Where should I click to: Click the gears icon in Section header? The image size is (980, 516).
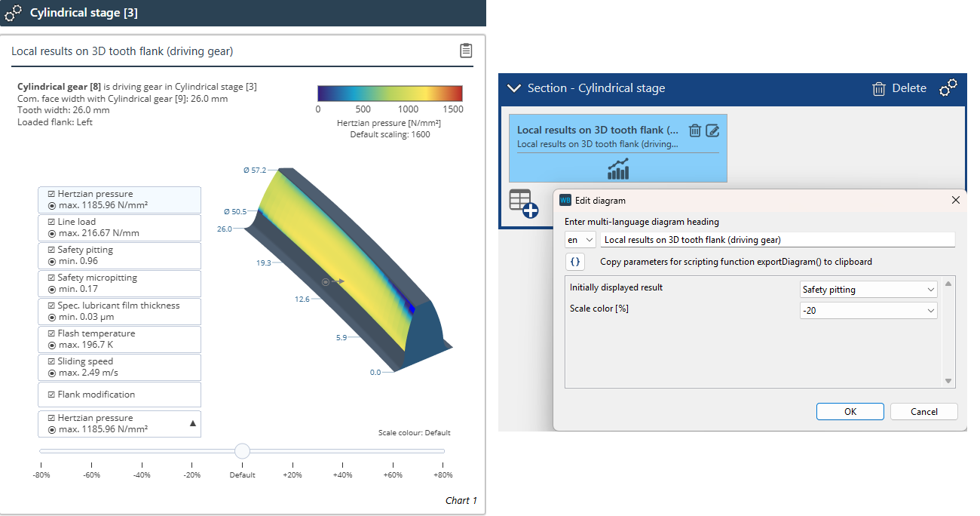coord(948,88)
